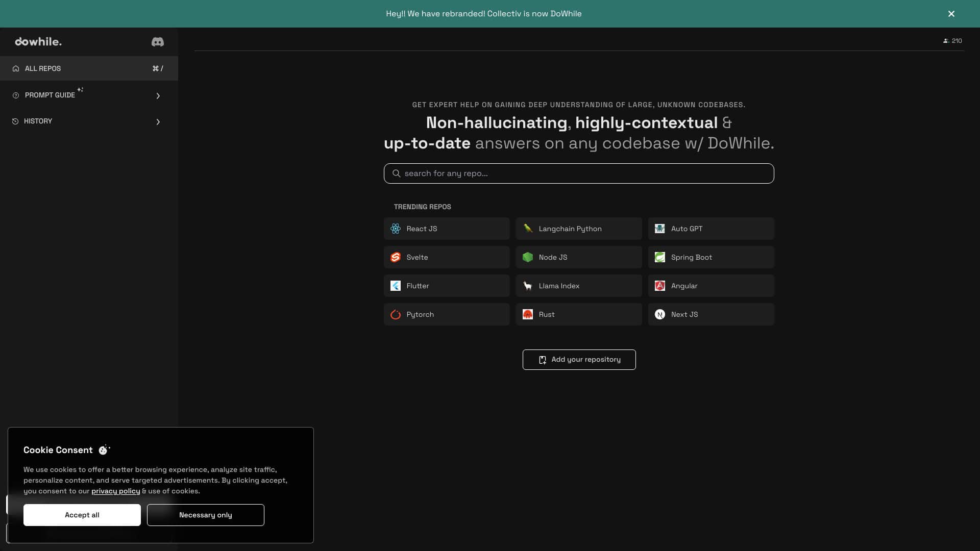Open the Discord icon in the sidebar
This screenshot has width=980, height=551.
(157, 42)
